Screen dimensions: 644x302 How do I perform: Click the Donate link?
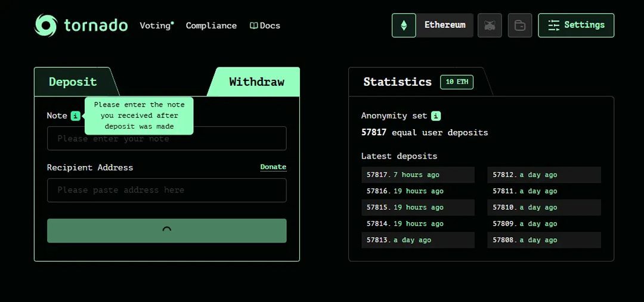(x=273, y=167)
